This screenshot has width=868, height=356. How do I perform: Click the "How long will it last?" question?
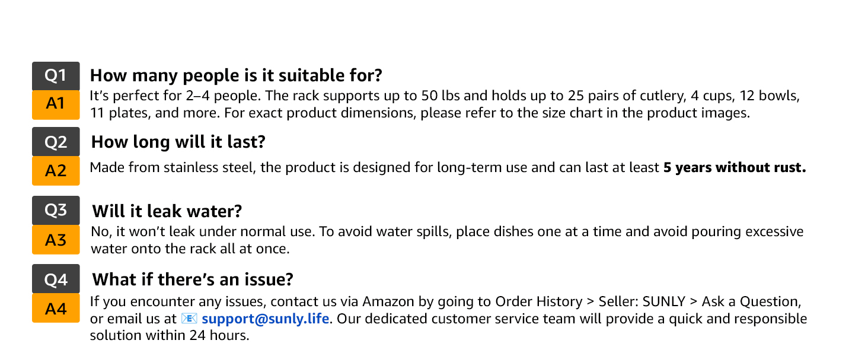click(178, 142)
